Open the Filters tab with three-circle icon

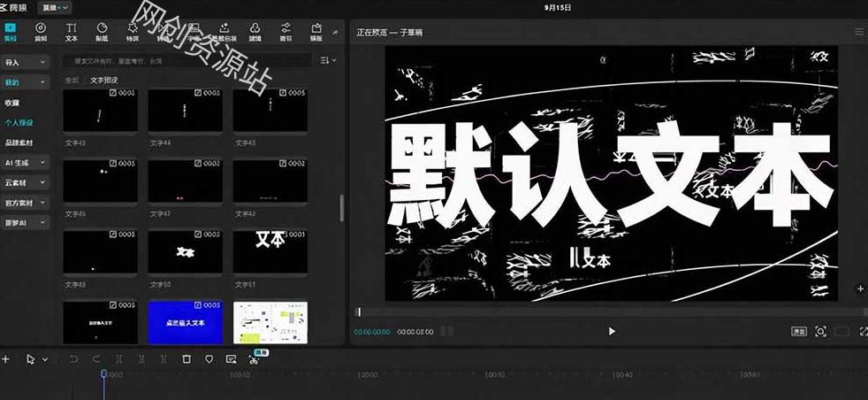255,32
